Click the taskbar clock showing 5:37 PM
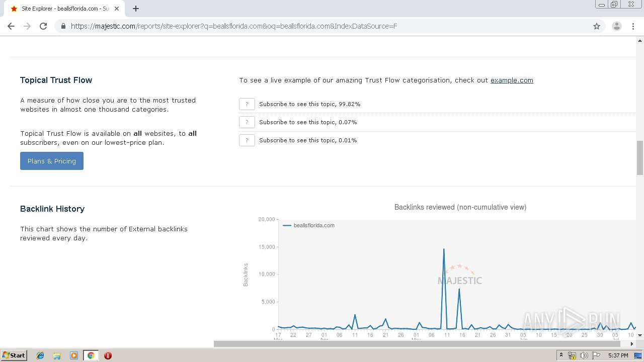 (x=618, y=355)
